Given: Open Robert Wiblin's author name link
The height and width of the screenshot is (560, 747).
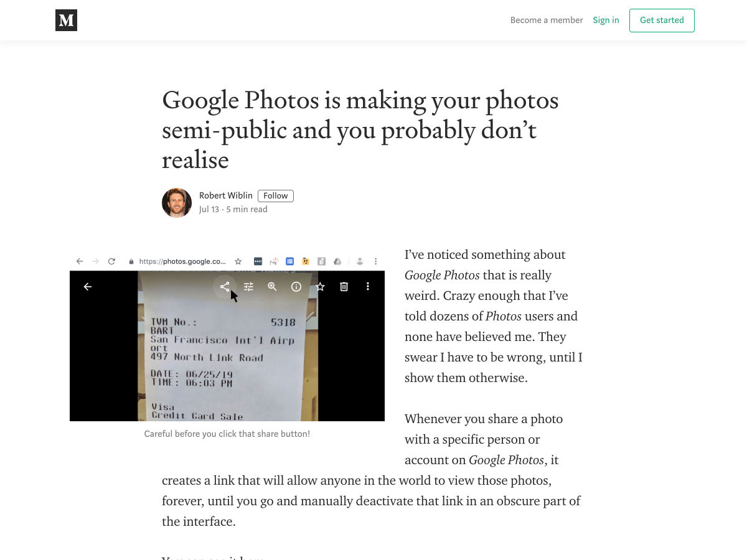Looking at the screenshot, I should pos(225,195).
